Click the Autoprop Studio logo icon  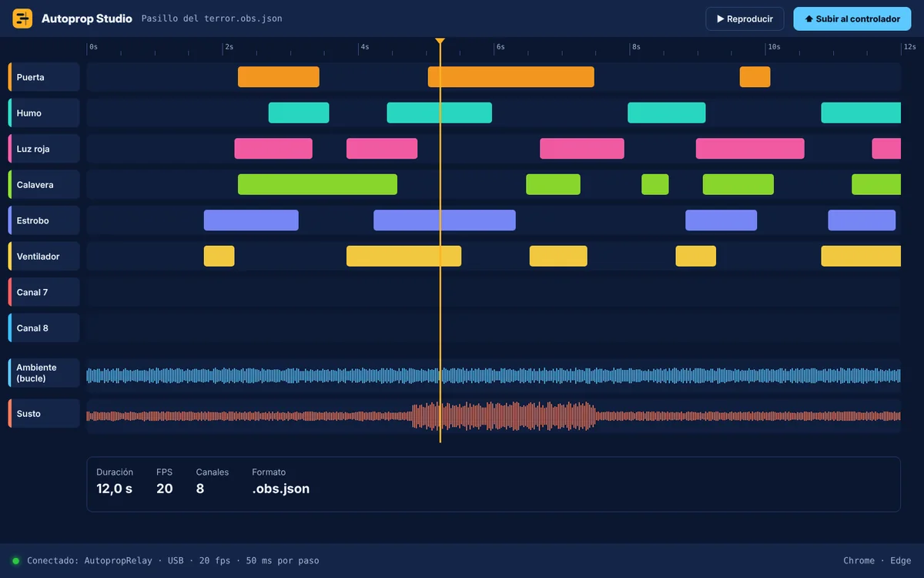point(22,18)
